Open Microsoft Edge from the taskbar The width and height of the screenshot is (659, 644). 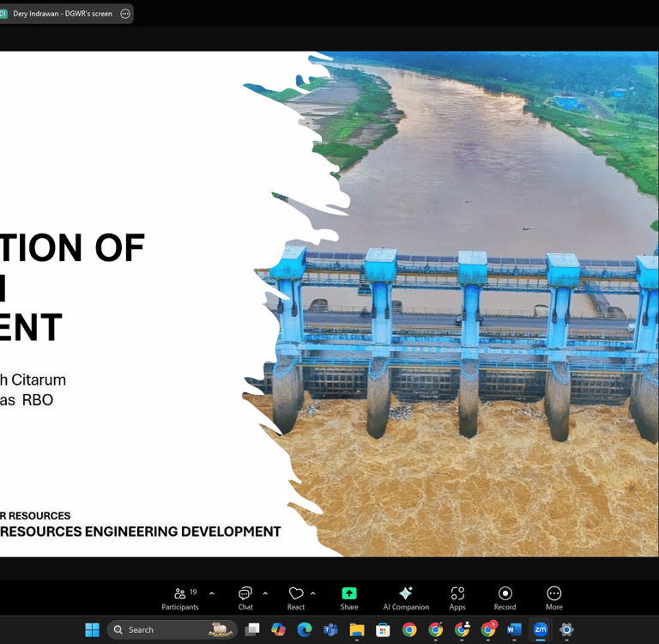click(305, 629)
